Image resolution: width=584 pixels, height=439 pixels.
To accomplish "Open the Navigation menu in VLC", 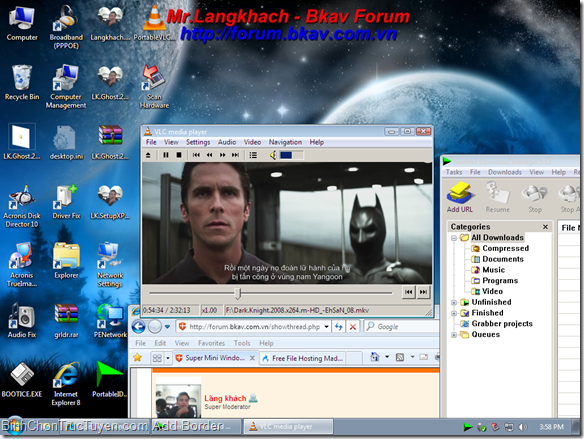I will (285, 142).
